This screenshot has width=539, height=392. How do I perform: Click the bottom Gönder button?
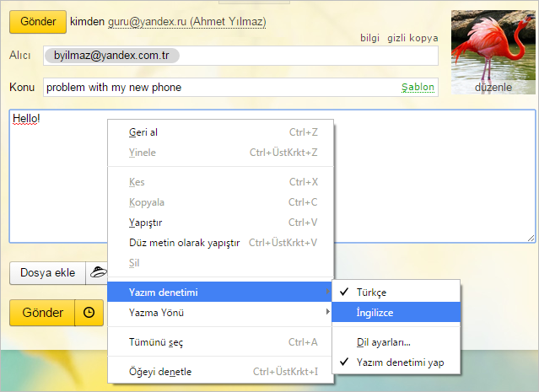pos(42,313)
